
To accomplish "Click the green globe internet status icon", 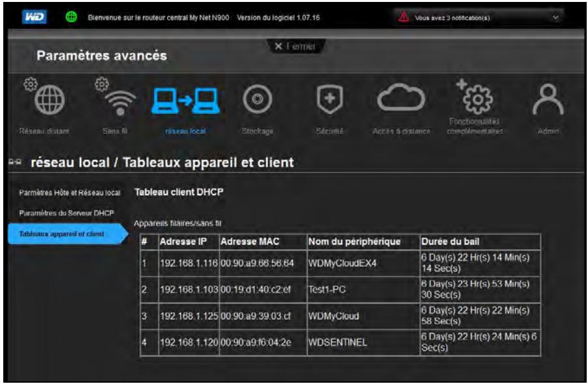I will (72, 16).
